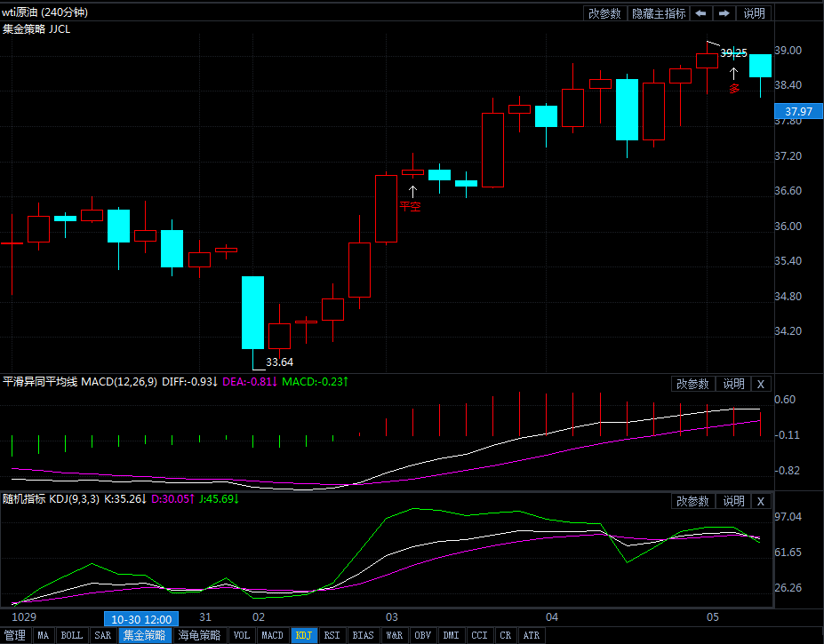
Task: Click the 10-30 12:00 time axis label
Action: (141, 618)
